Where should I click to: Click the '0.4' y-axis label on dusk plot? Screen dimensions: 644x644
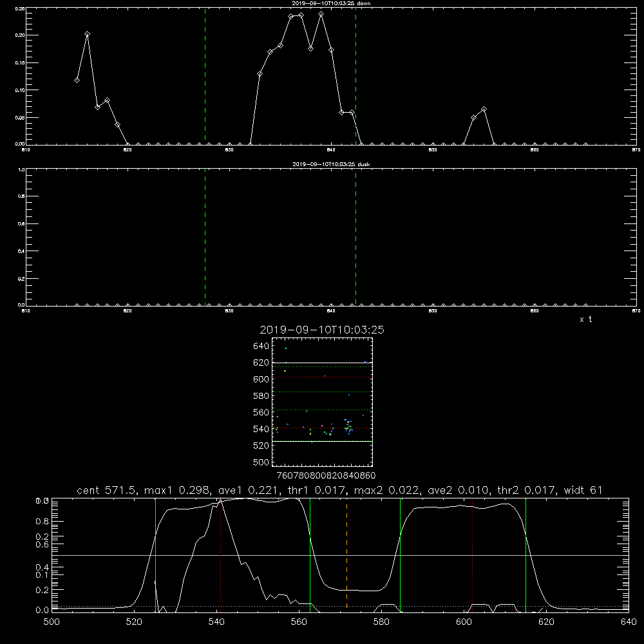pos(21,251)
